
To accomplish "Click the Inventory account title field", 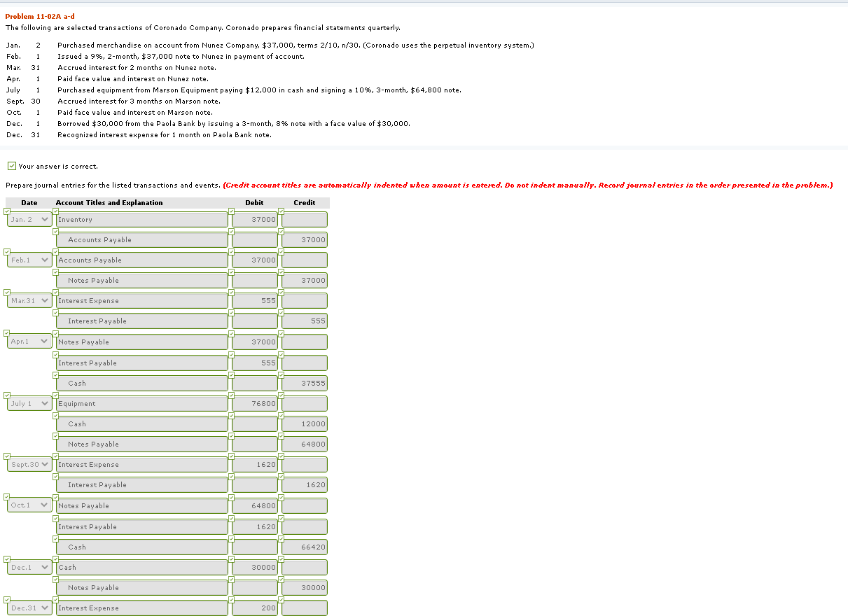I will pyautogui.click(x=140, y=219).
